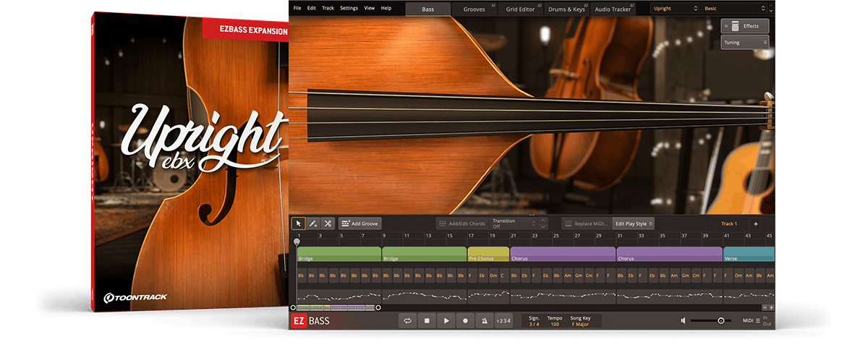Screen dimensions: 868x353
Task: Select the Pre Chorus song block
Action: pos(488,255)
